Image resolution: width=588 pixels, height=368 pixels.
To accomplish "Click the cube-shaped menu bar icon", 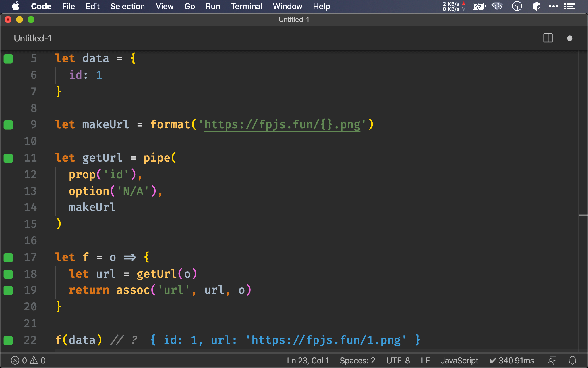I will pos(536,6).
